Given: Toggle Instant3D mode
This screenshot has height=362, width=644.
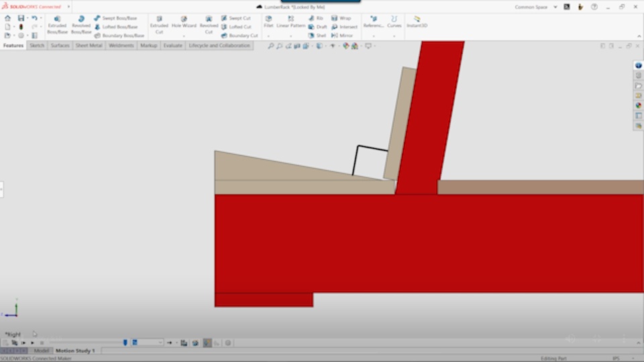Looking at the screenshot, I should click(417, 22).
